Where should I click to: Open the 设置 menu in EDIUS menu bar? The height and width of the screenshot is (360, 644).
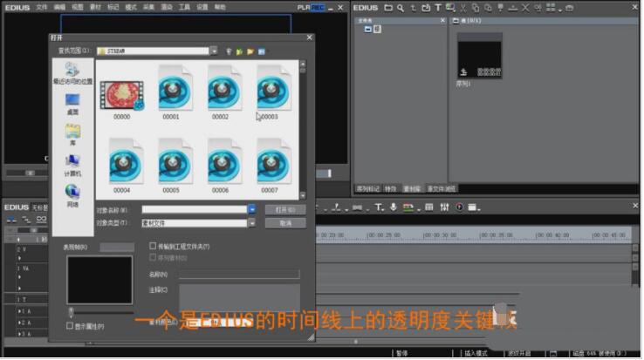pos(202,7)
